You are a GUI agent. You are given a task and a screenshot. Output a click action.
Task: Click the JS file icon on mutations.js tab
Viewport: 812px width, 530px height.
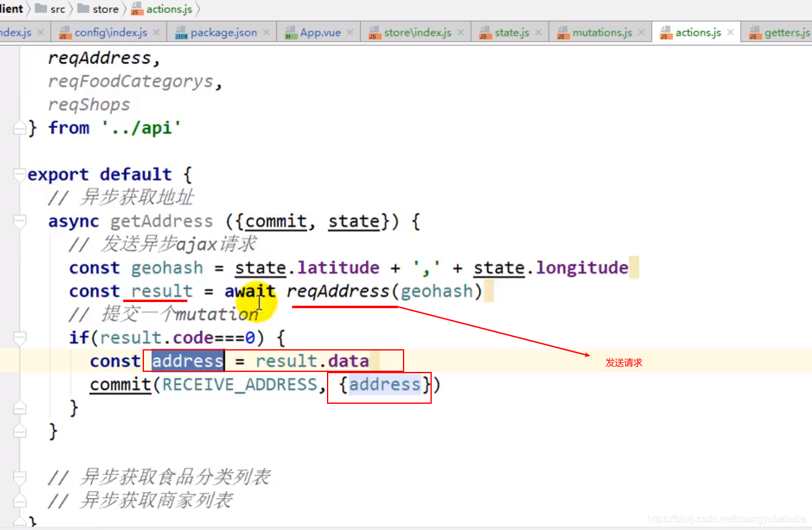tap(563, 33)
